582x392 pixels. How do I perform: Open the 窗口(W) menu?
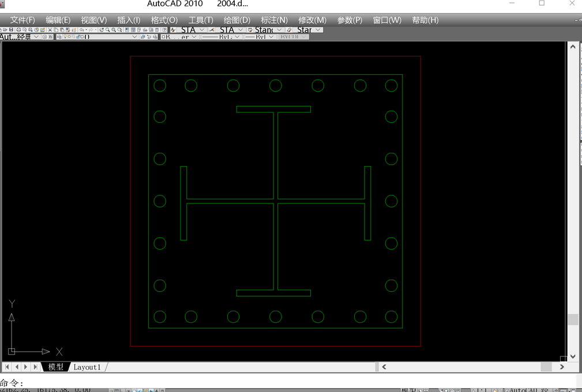[x=387, y=20]
